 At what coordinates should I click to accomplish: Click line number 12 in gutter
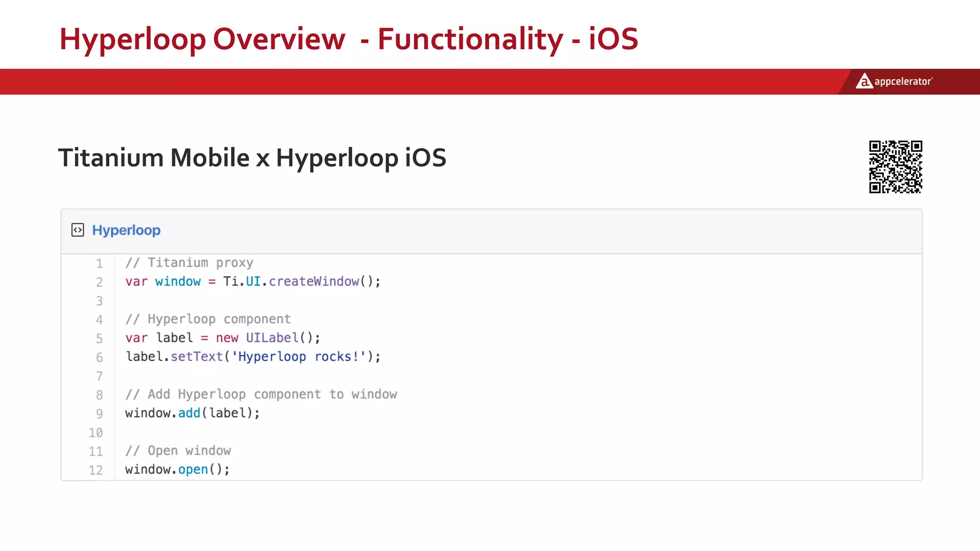click(x=96, y=470)
